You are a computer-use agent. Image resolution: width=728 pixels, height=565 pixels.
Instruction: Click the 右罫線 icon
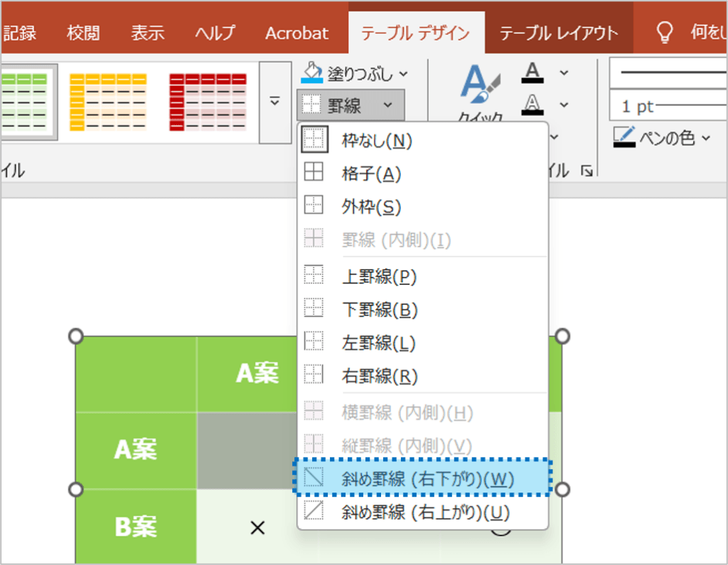pos(314,375)
